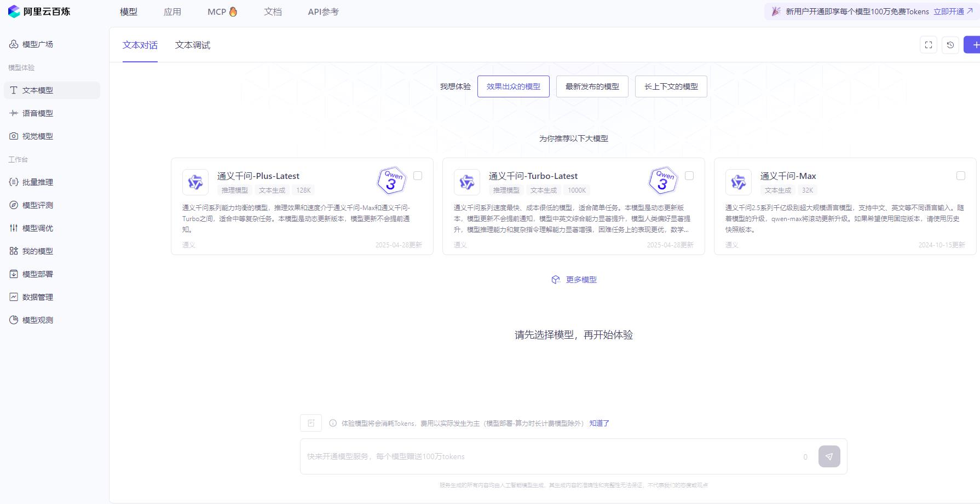Click the 通义千问-Turbo-Latest model logo icon

point(467,182)
